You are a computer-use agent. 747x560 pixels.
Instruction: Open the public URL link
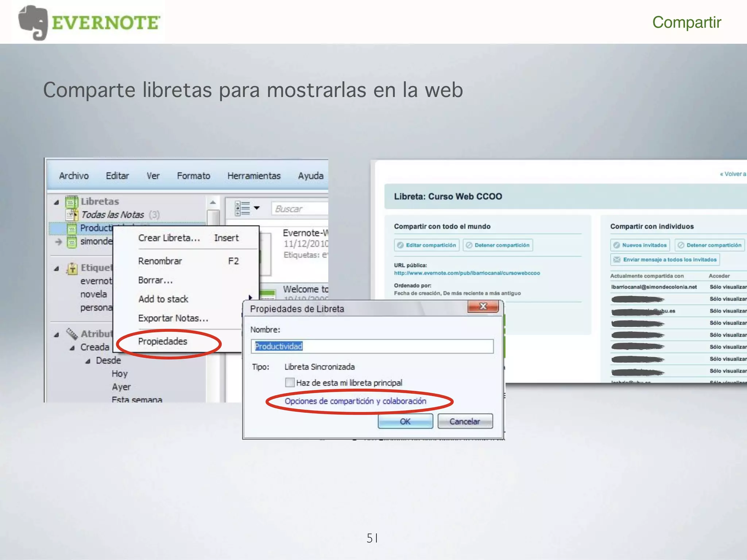467,273
